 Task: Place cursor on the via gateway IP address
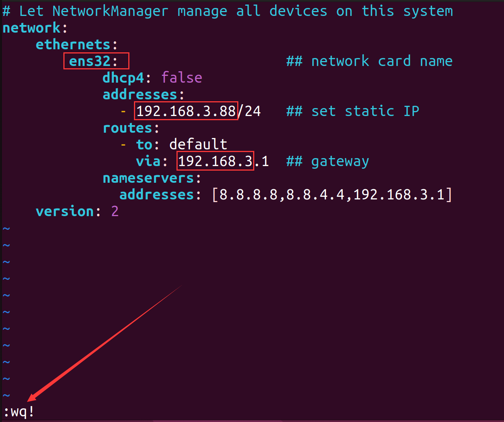pos(223,161)
